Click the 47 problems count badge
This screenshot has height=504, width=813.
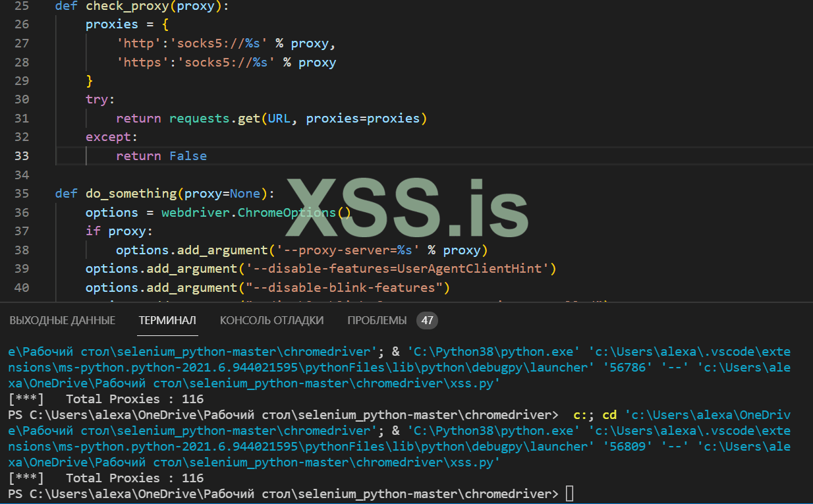[x=427, y=321]
